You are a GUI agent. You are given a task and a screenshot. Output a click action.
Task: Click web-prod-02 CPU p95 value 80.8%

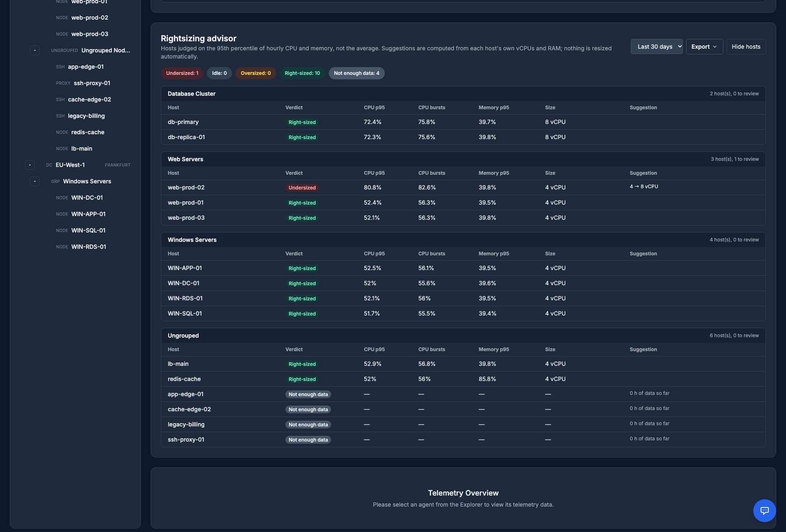[x=373, y=187]
